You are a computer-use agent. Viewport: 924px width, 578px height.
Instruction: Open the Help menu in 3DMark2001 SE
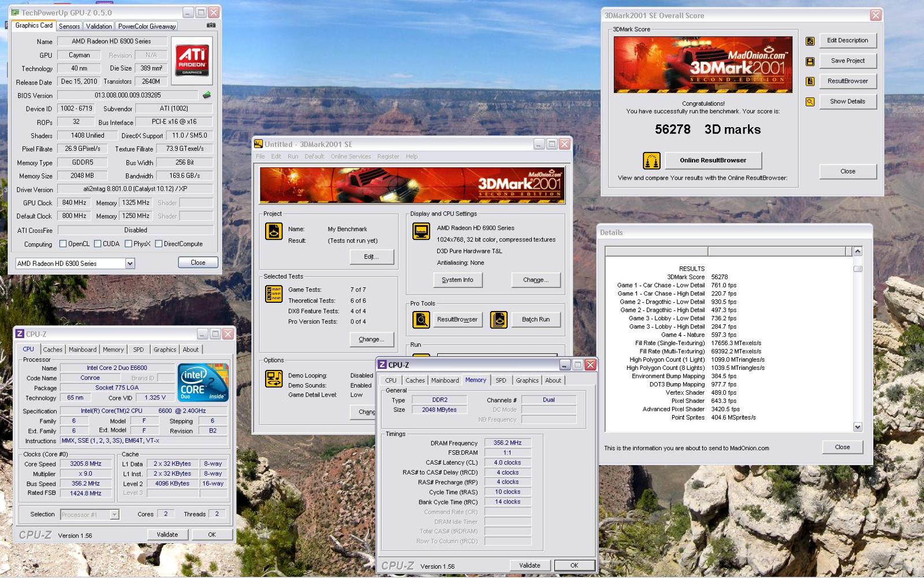pos(412,157)
